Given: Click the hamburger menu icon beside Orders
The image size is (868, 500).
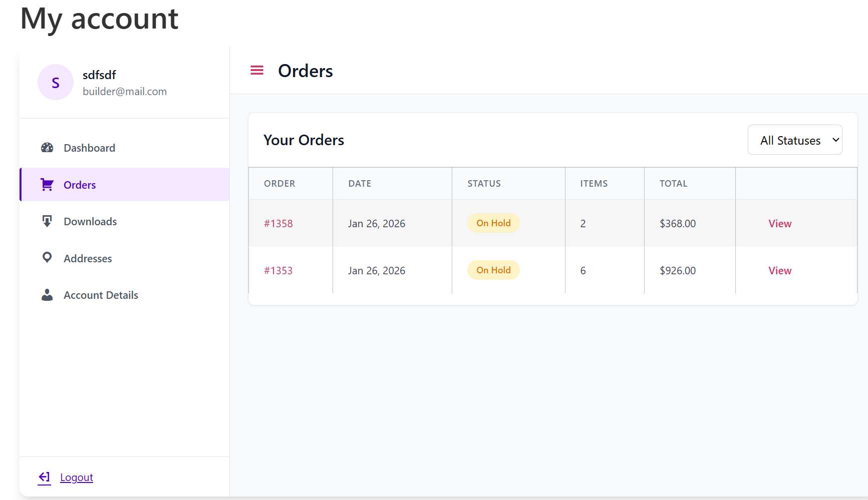Looking at the screenshot, I should (x=257, y=71).
